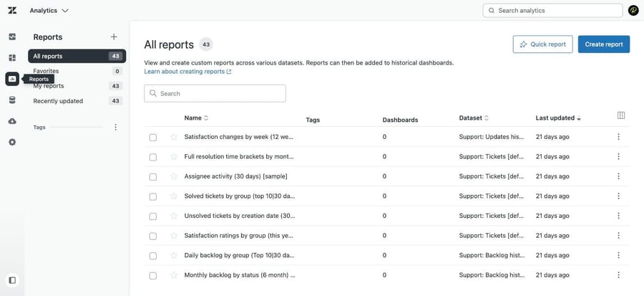Viewport: 644px width, 296px height.
Task: Sort by the Name column
Action: click(x=196, y=118)
